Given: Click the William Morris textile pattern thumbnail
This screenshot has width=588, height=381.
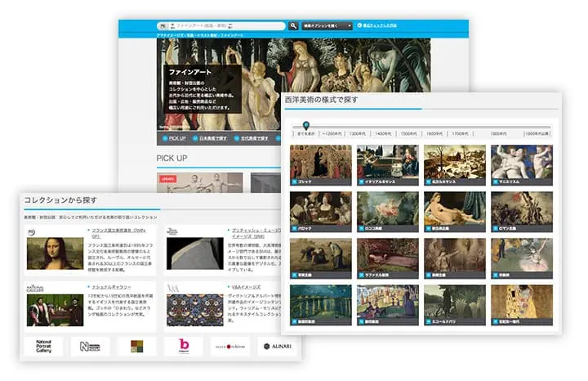Looking at the screenshot, I should (x=195, y=310).
